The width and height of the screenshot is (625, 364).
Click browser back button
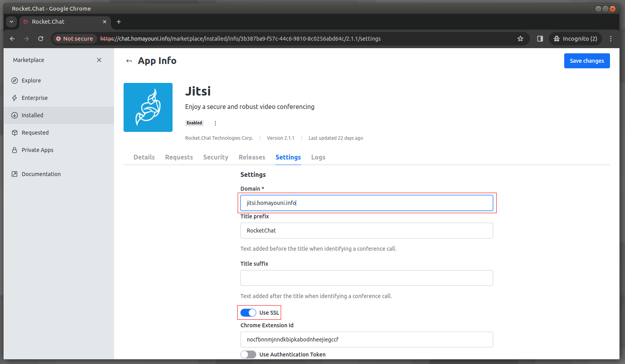12,39
